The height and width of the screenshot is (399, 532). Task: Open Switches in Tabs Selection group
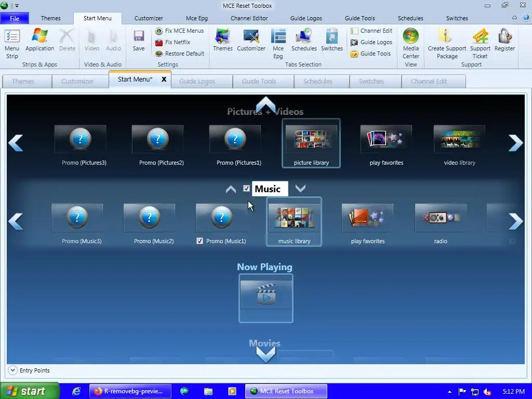332,40
